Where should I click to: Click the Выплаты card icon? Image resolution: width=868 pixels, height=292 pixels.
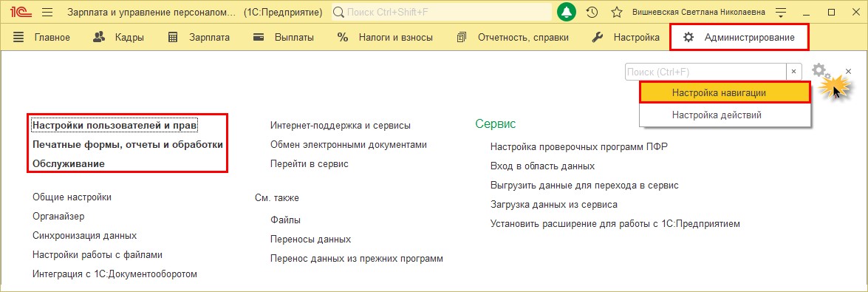pos(258,38)
